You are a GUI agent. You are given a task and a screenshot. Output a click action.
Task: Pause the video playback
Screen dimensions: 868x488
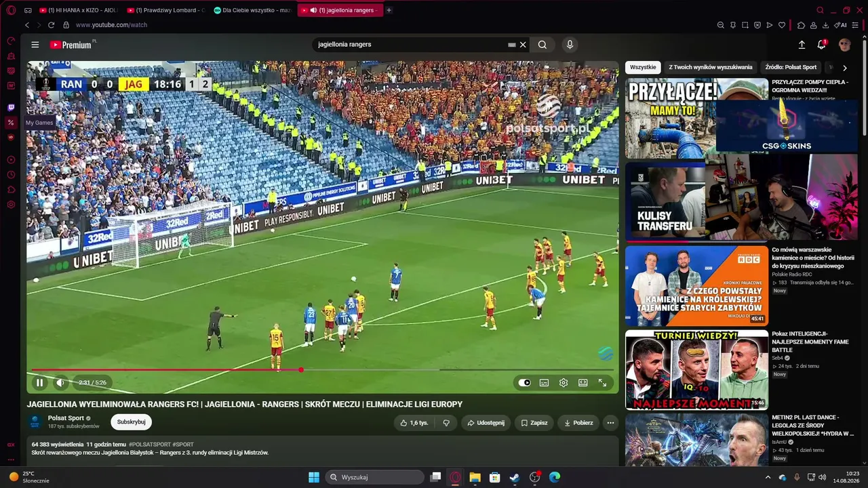39,383
